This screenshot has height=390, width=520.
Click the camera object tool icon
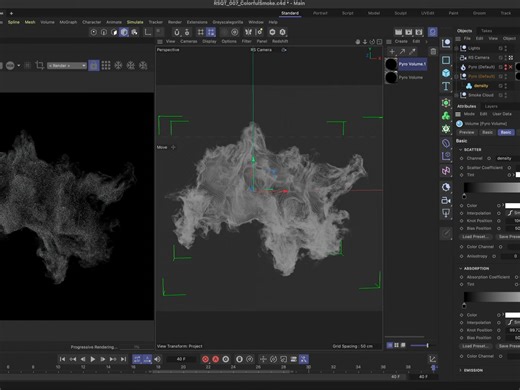click(446, 200)
